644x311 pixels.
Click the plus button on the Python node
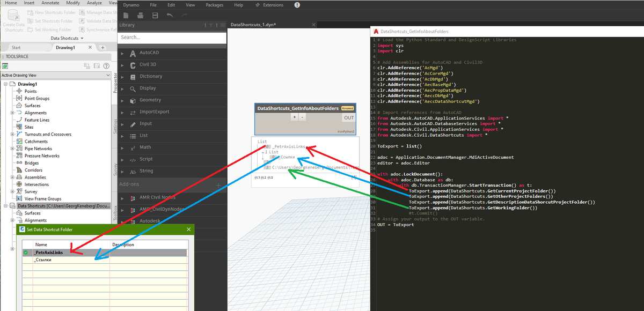294,117
